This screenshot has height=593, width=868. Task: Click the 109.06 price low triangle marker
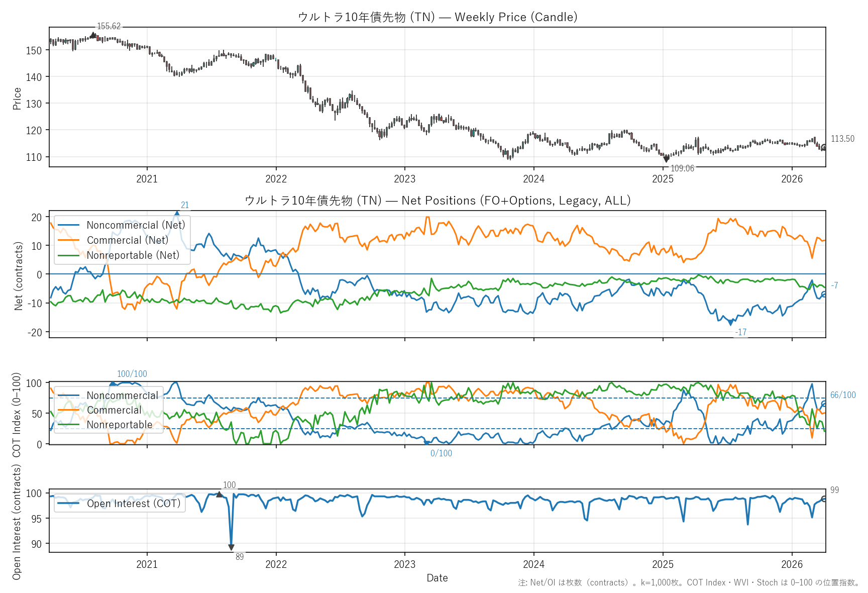coord(667,159)
